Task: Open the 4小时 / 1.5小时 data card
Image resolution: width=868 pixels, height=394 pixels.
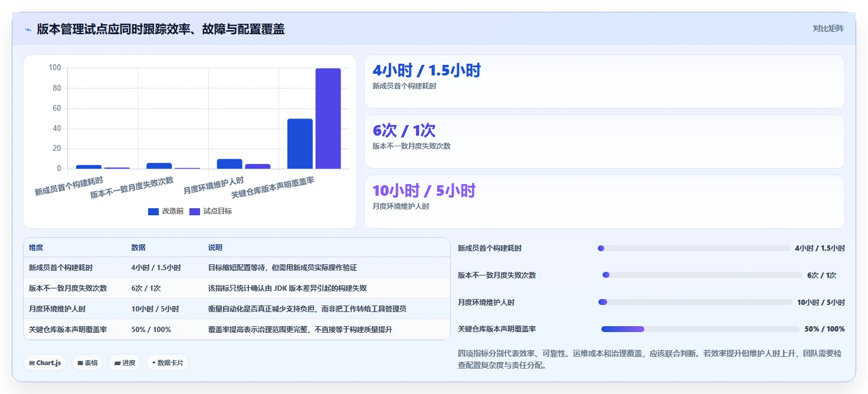Action: tap(604, 81)
